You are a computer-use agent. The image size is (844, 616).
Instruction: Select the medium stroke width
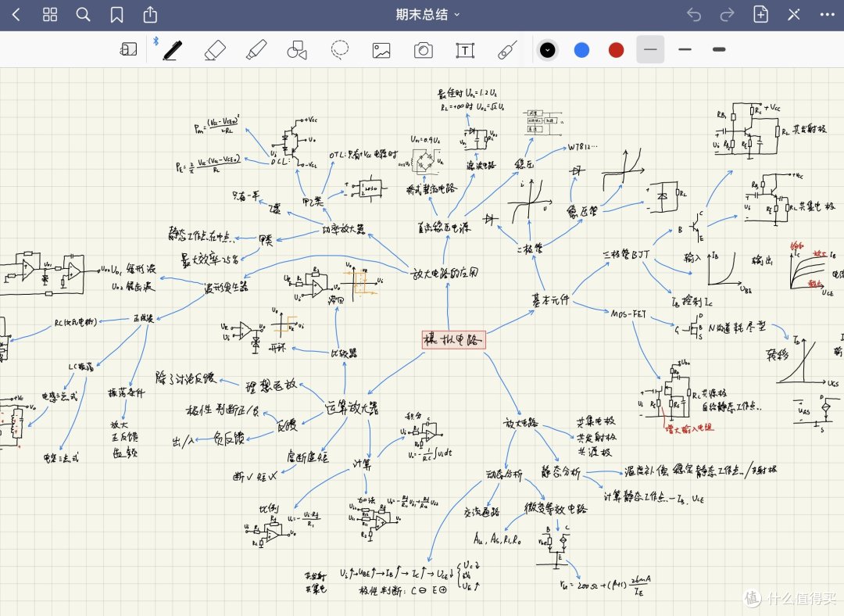click(685, 49)
